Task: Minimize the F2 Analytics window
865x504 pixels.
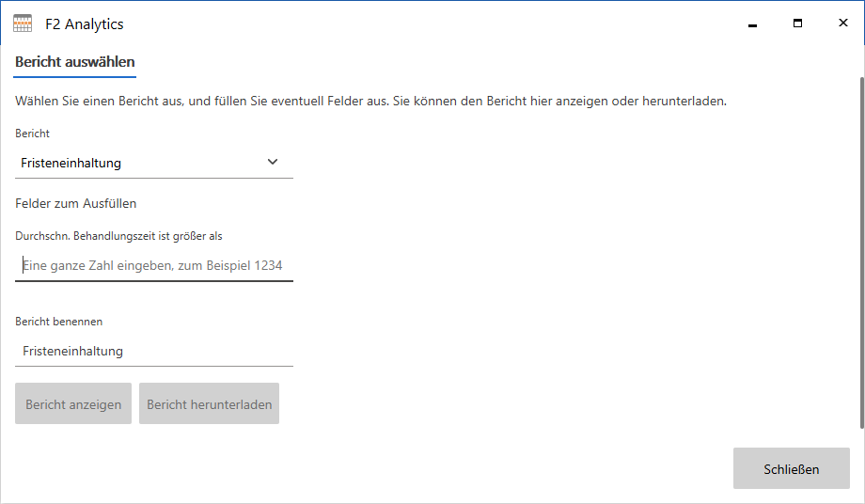Action: point(752,24)
